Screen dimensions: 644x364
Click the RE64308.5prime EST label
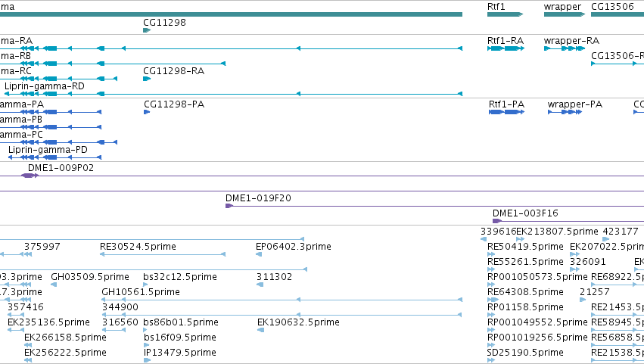click(x=525, y=291)
